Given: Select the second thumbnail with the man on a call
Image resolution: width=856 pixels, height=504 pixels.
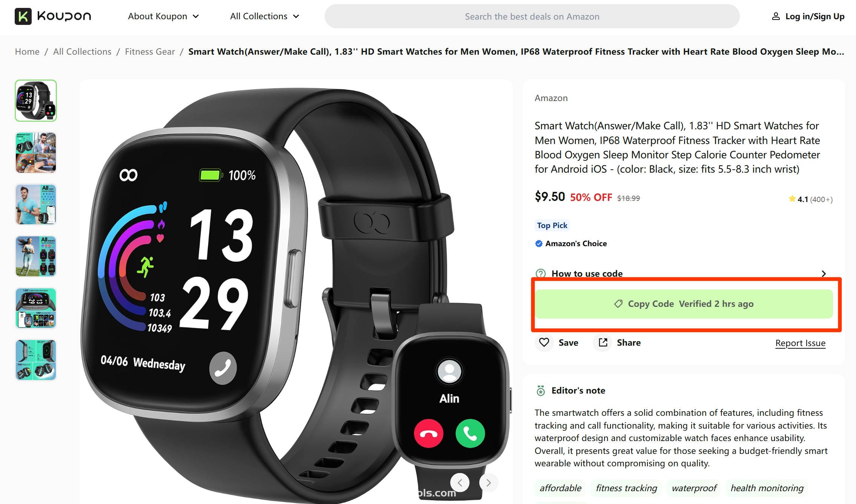Looking at the screenshot, I should (36, 152).
